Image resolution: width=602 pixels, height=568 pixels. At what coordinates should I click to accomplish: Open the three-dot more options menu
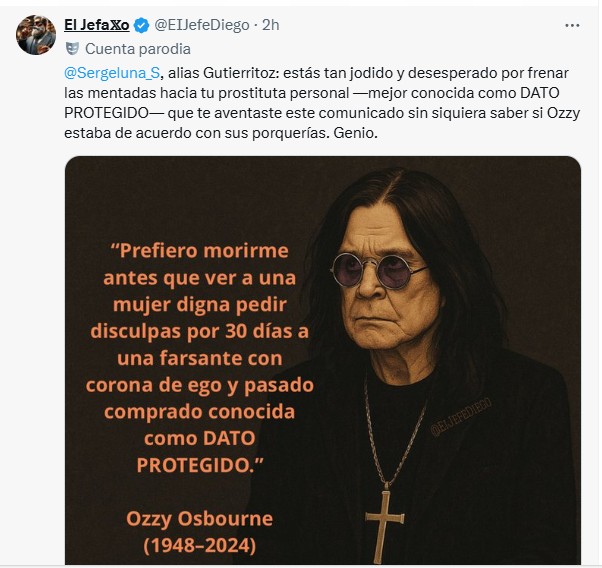point(572,26)
